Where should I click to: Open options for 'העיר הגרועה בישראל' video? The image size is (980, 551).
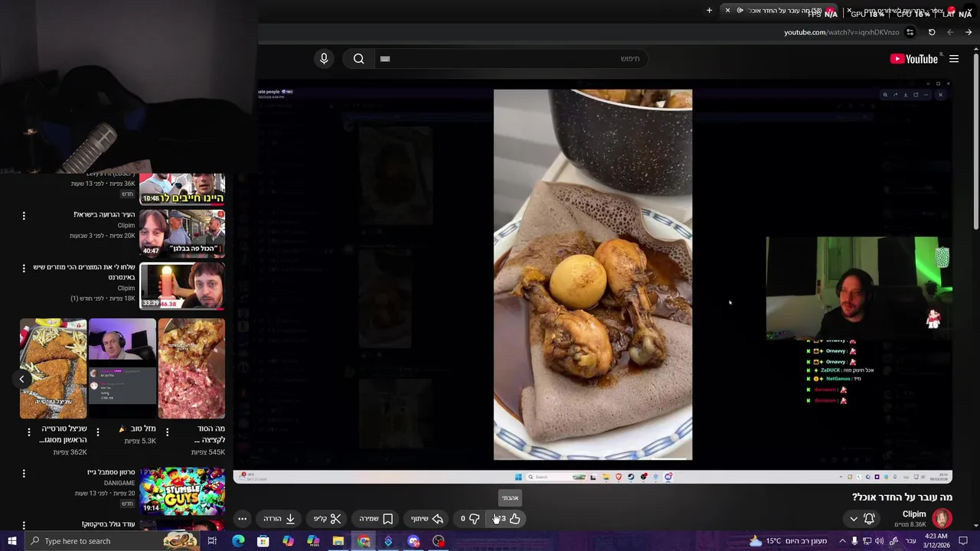24,216
